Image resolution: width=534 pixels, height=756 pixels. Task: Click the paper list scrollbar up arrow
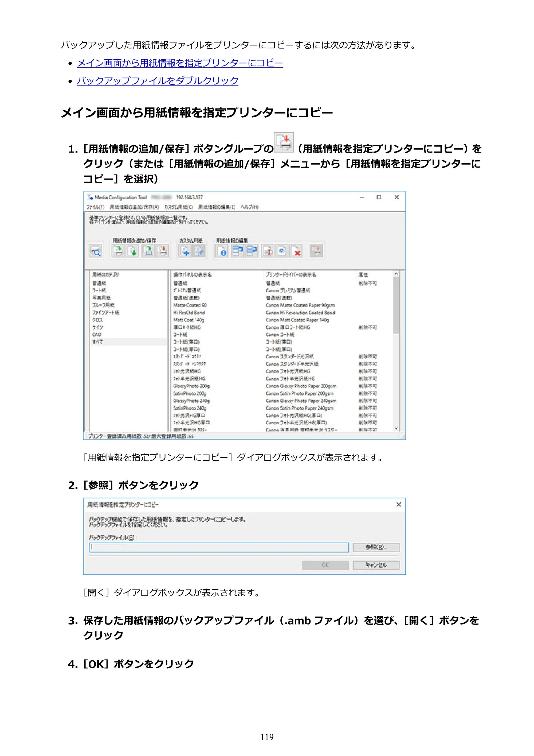[396, 274]
